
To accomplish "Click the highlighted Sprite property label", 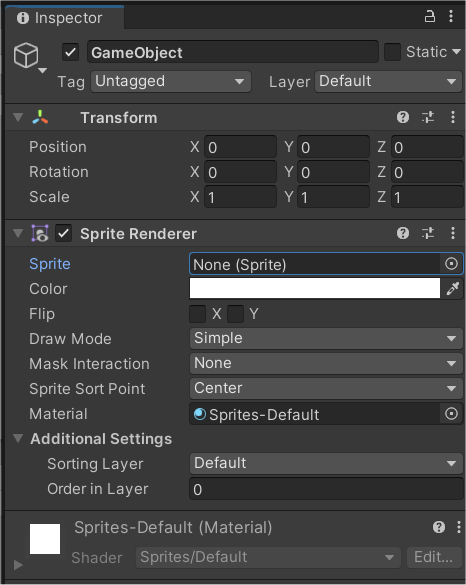I will point(50,264).
